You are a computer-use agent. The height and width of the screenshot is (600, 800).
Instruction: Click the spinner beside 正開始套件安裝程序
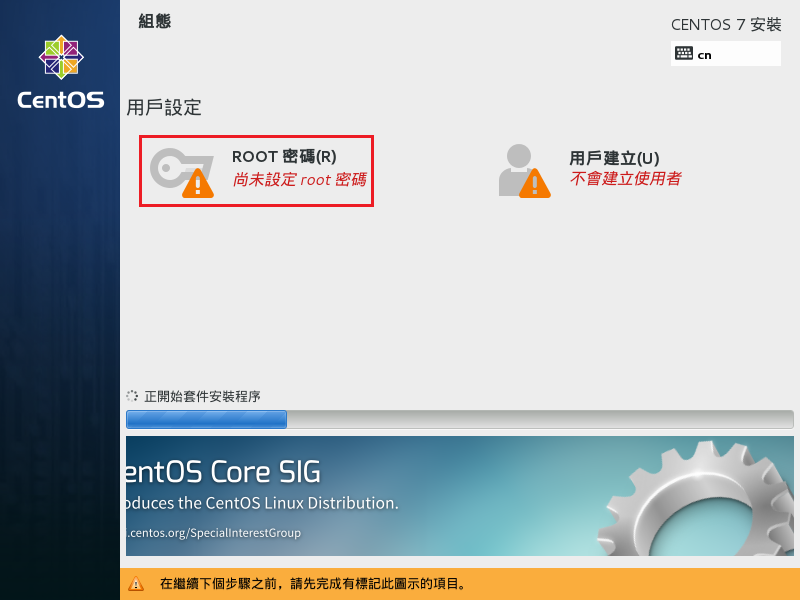coord(132,396)
